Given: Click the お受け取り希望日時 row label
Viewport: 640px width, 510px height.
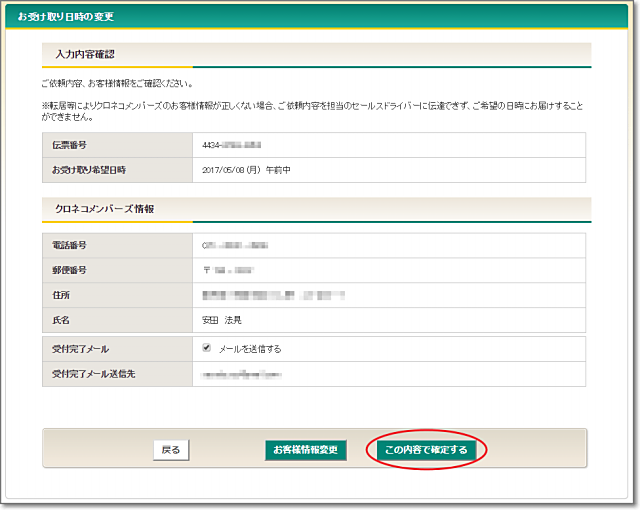Looking at the screenshot, I should [x=89, y=170].
